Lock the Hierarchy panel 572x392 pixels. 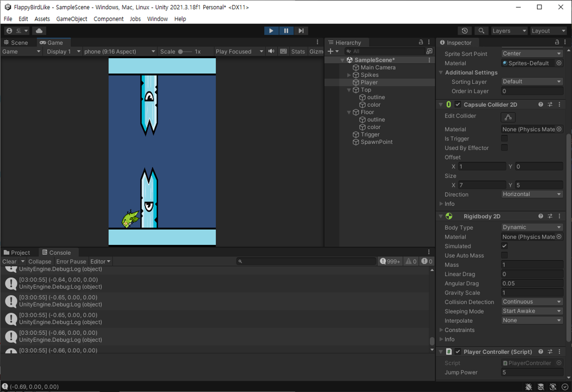pos(421,42)
